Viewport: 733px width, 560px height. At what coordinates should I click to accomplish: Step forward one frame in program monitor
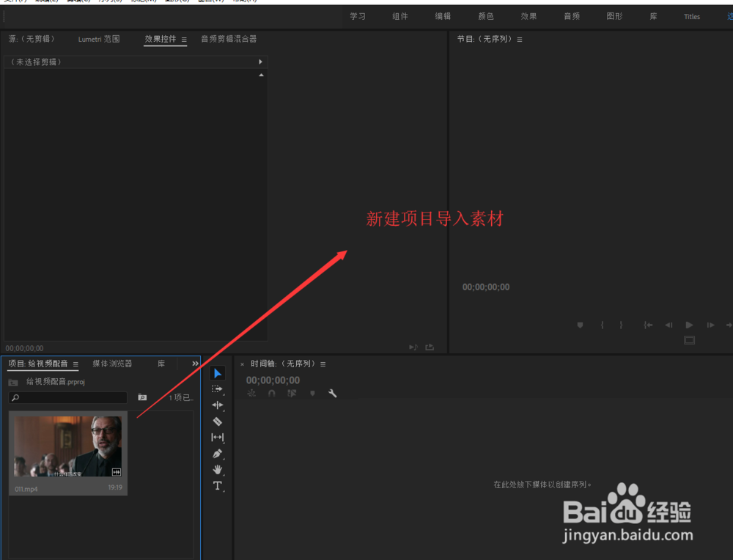(710, 325)
